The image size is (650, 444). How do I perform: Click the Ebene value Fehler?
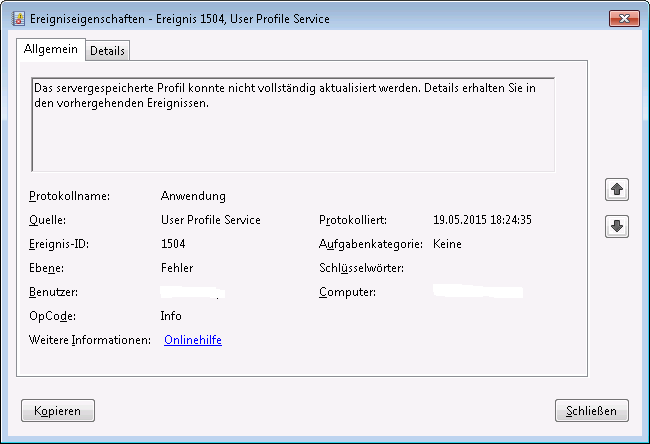177,268
